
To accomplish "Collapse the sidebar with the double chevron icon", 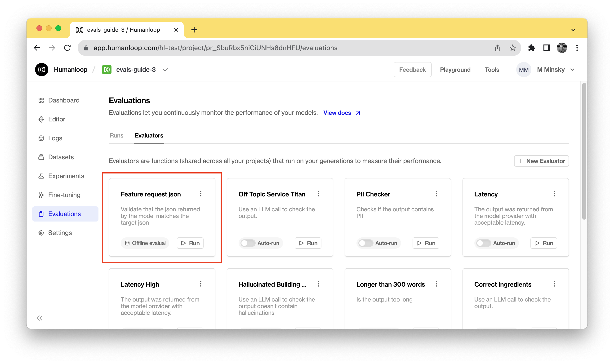I will coord(40,318).
